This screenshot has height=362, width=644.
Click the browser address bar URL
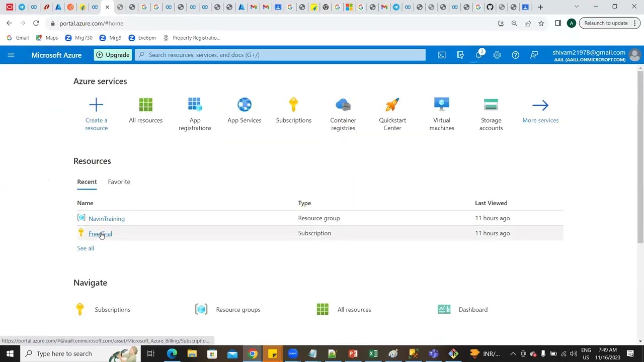[x=91, y=23]
